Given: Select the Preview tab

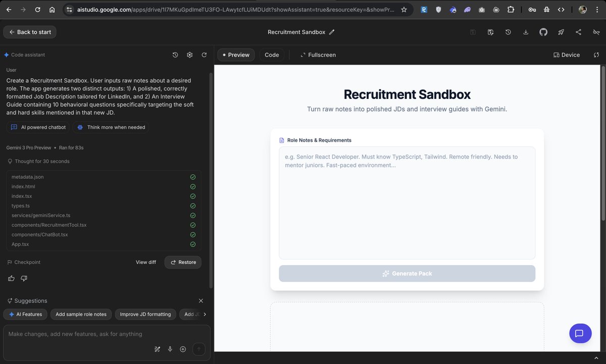Looking at the screenshot, I should [x=235, y=55].
